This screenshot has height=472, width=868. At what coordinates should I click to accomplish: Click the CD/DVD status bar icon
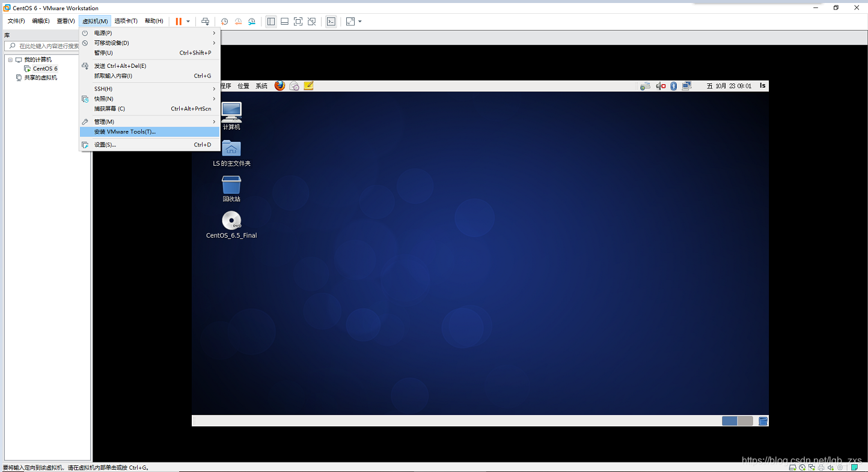pyautogui.click(x=802, y=467)
